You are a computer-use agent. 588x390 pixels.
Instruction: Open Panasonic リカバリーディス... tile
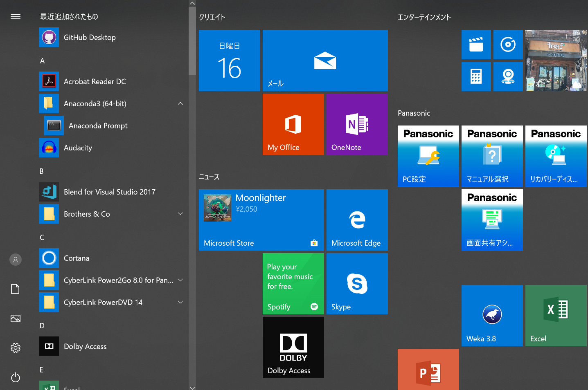click(x=556, y=156)
